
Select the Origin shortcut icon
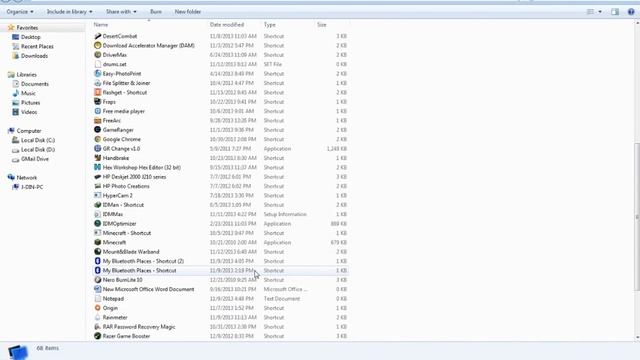coord(98,309)
